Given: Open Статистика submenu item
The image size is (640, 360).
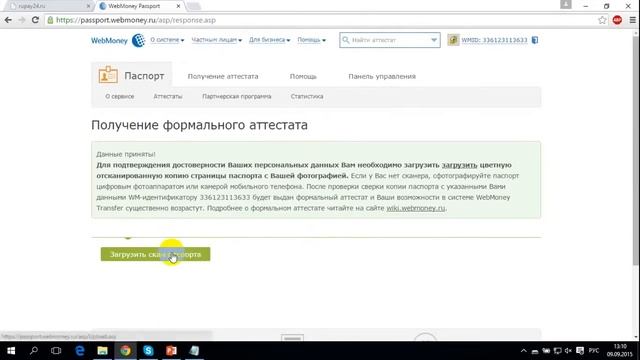Looking at the screenshot, I should 307,96.
